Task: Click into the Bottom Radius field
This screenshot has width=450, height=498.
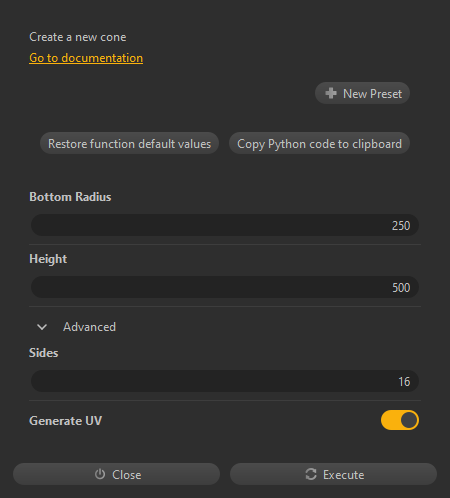Action: [x=225, y=225]
